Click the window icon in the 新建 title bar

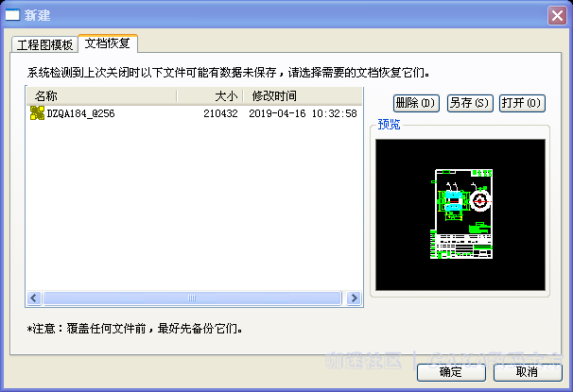click(12, 15)
